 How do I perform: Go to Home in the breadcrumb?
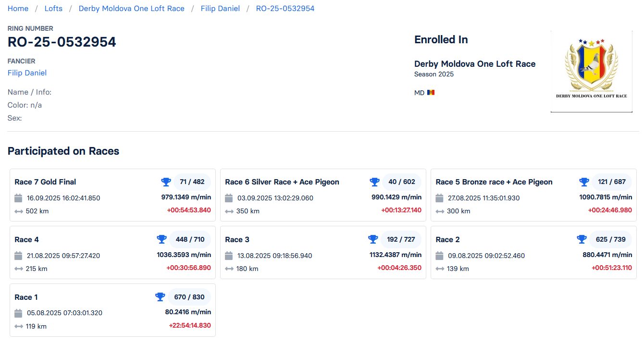(18, 9)
